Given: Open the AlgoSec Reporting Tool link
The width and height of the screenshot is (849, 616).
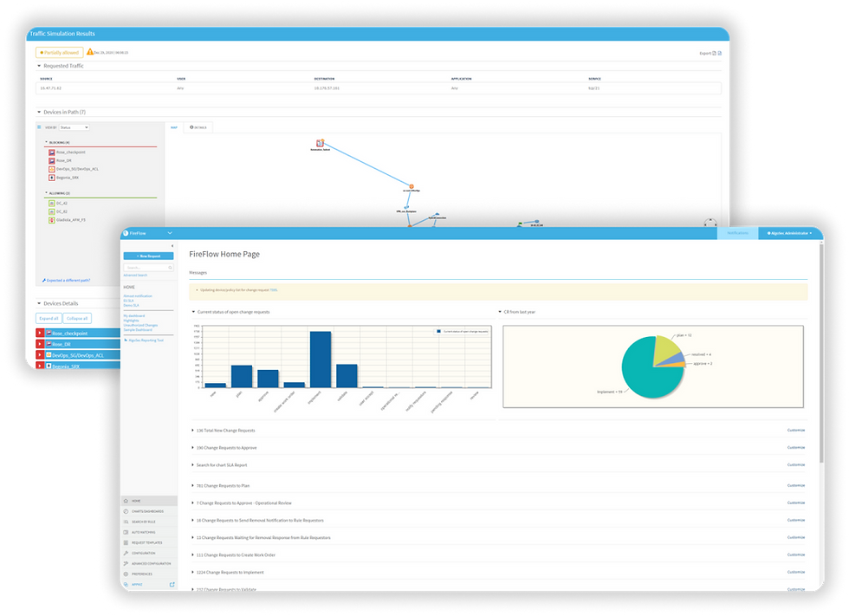Looking at the screenshot, I should click(x=144, y=340).
